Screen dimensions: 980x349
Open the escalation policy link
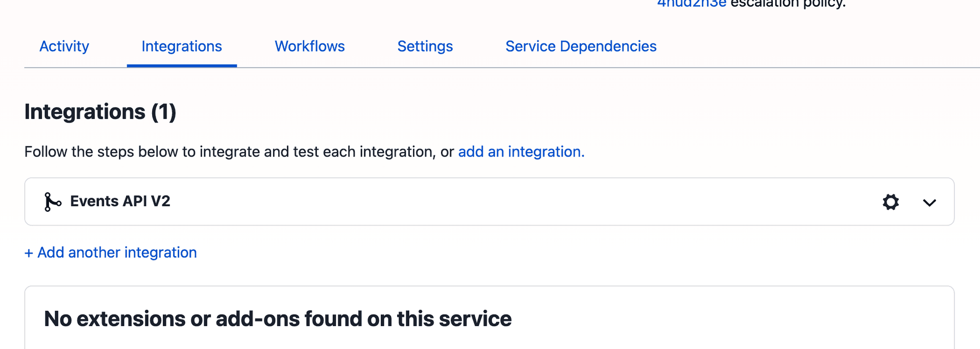click(692, 4)
